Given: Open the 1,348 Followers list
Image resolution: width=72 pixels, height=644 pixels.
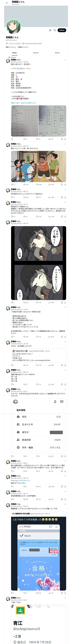Looking at the screenshot, I should [23, 47].
